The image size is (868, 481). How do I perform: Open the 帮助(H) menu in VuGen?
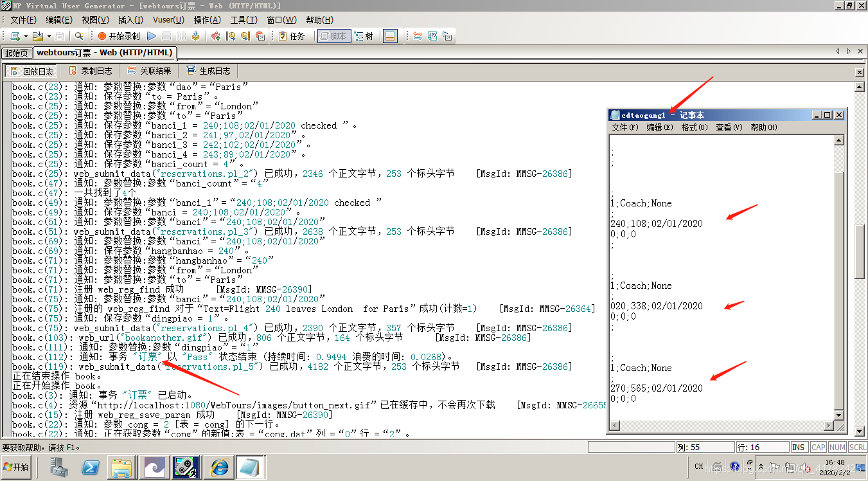[319, 20]
